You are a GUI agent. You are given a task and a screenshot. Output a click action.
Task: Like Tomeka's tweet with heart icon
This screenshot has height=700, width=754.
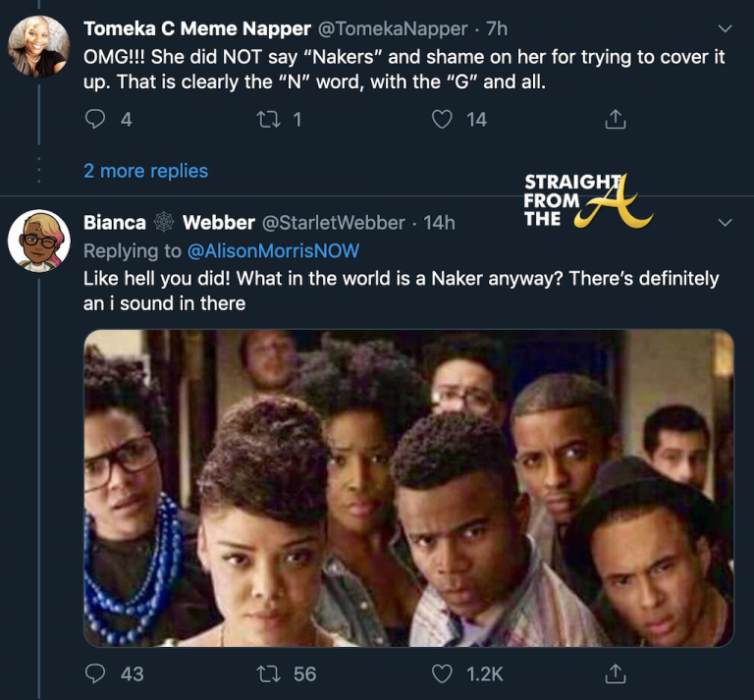tap(443, 120)
